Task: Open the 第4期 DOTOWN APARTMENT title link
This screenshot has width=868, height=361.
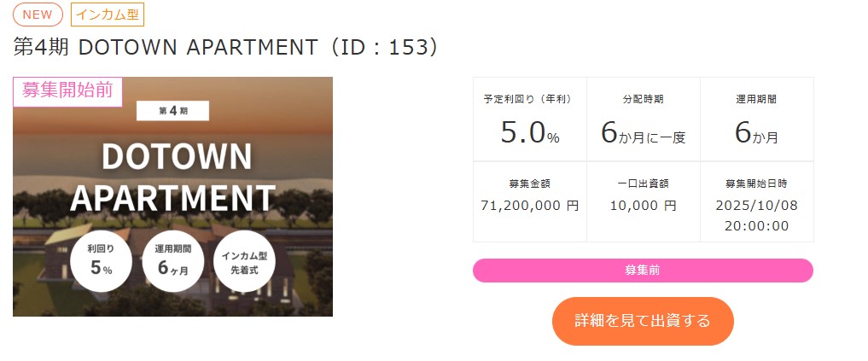Action: [226, 47]
